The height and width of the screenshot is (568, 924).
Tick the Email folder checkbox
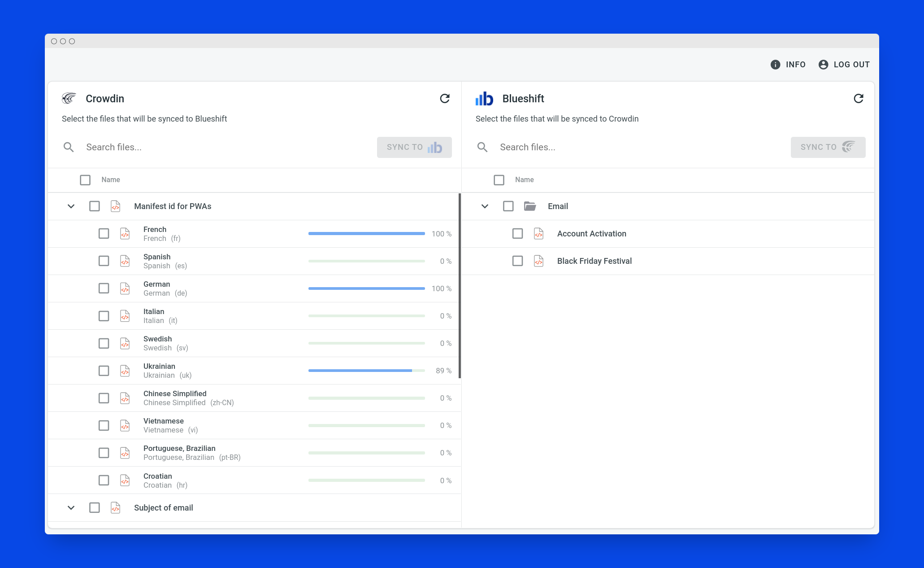tap(508, 206)
